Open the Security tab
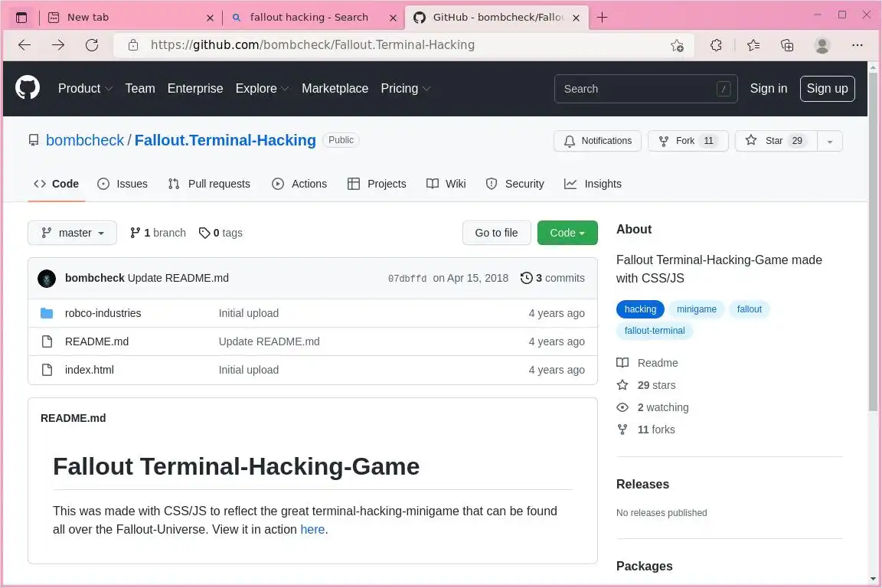 click(514, 184)
